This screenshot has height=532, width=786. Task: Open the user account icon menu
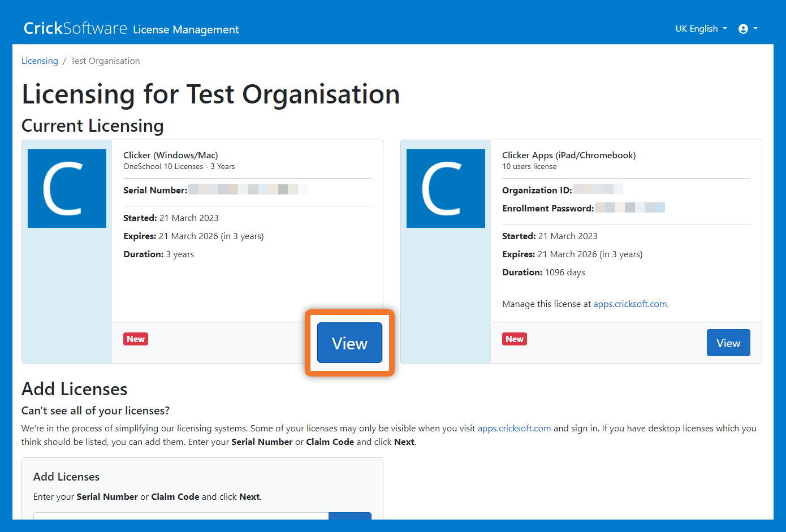point(743,29)
